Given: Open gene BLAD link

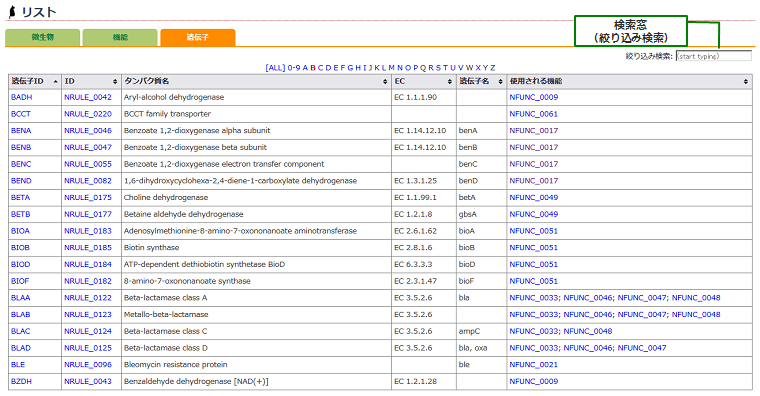Looking at the screenshot, I should pos(21,348).
